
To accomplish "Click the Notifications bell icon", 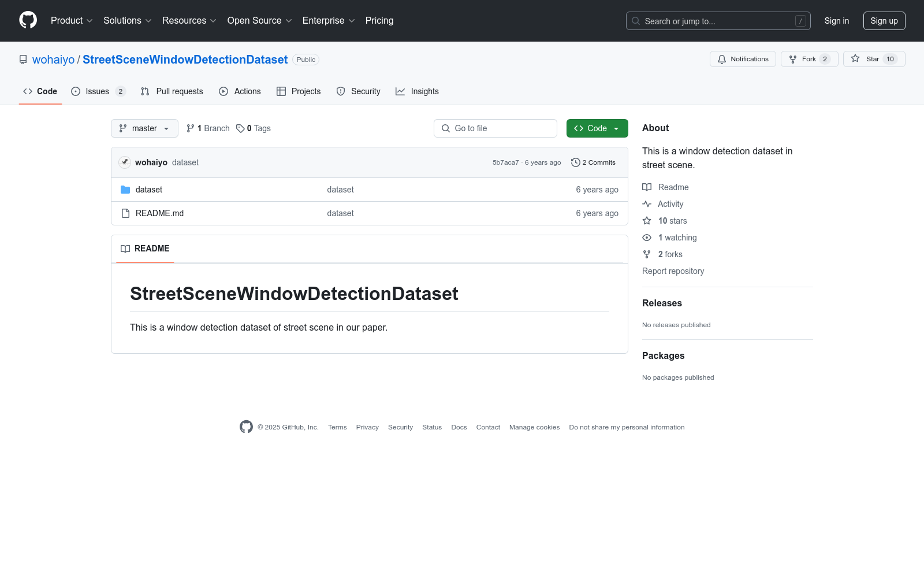I will [722, 59].
